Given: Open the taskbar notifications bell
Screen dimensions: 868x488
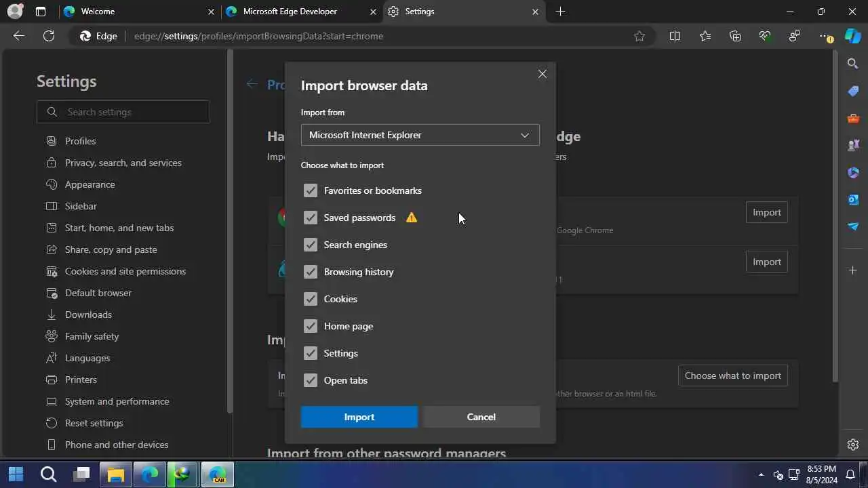Looking at the screenshot, I should [850, 474].
